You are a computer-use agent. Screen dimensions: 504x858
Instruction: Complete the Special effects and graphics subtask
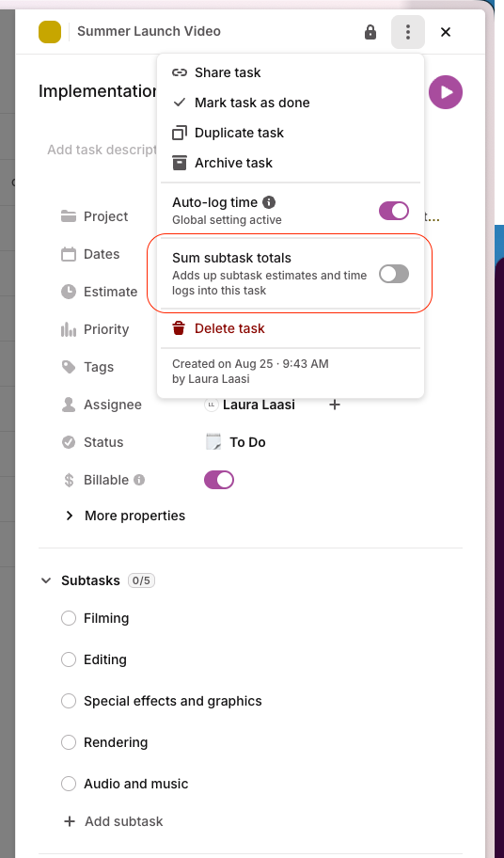click(x=69, y=701)
